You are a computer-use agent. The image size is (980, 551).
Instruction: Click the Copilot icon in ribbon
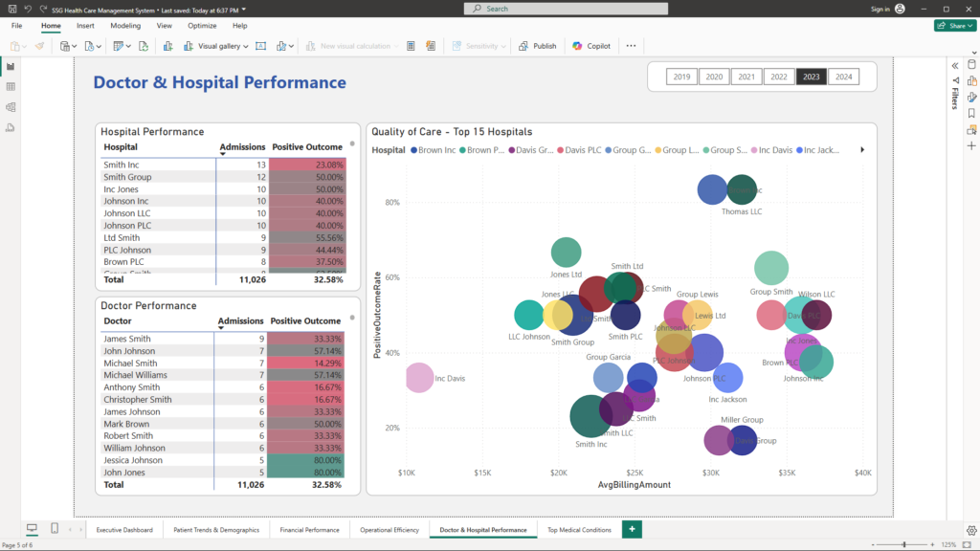[591, 46]
